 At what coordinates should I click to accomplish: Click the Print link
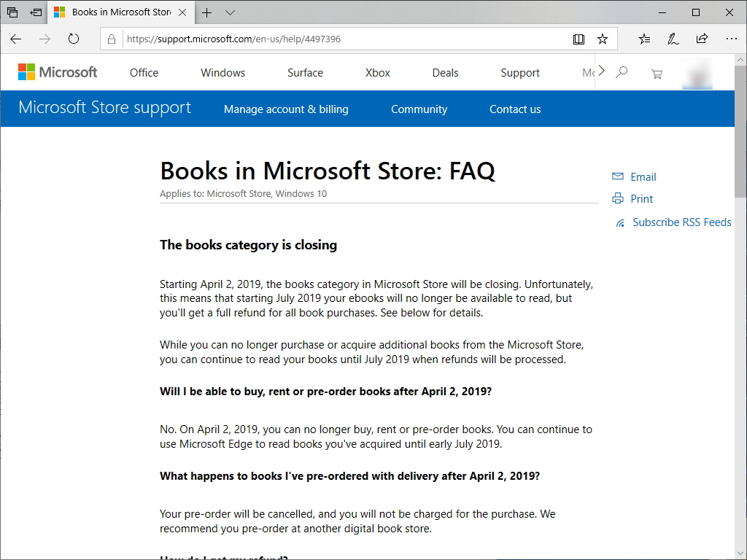click(x=641, y=199)
